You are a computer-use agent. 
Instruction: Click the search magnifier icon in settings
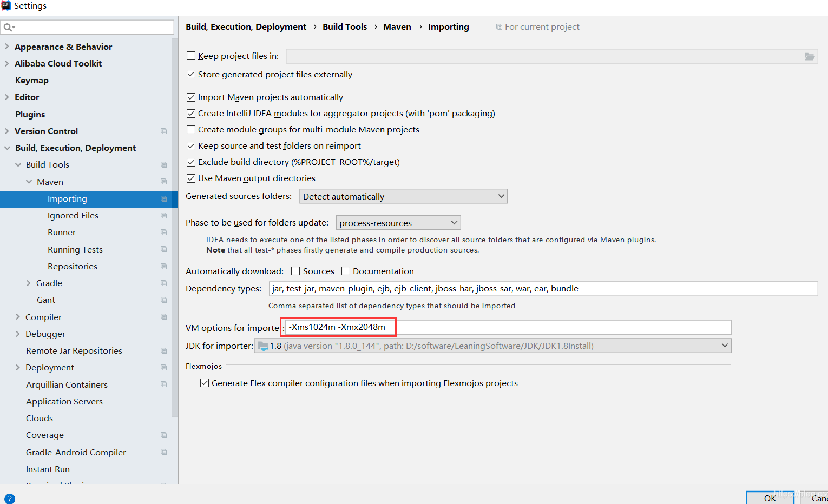9,27
